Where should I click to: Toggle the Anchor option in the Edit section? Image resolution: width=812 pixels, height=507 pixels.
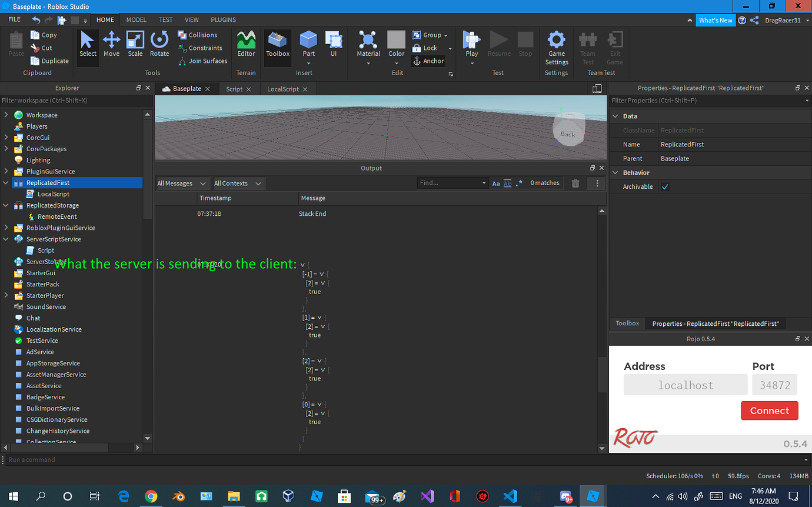(x=428, y=61)
